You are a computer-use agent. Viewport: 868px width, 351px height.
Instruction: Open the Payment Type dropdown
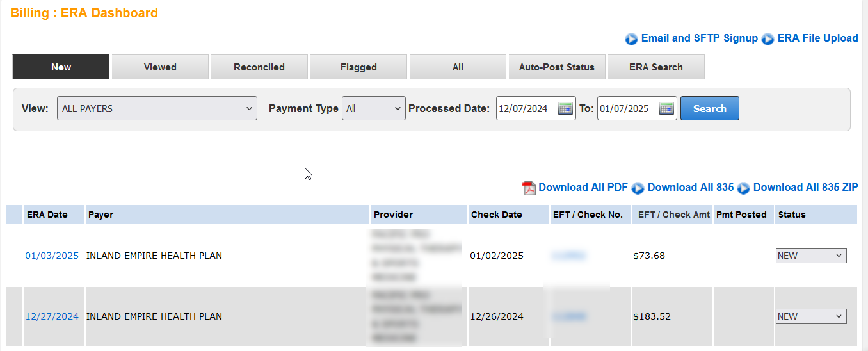373,108
